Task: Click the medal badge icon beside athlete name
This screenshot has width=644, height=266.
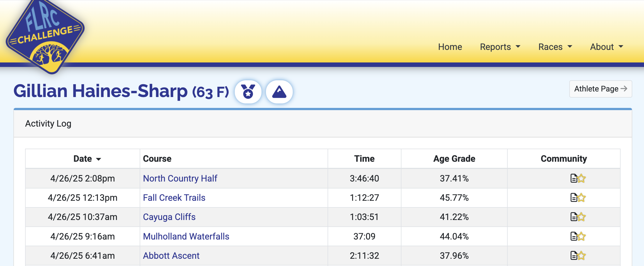Action: tap(248, 92)
